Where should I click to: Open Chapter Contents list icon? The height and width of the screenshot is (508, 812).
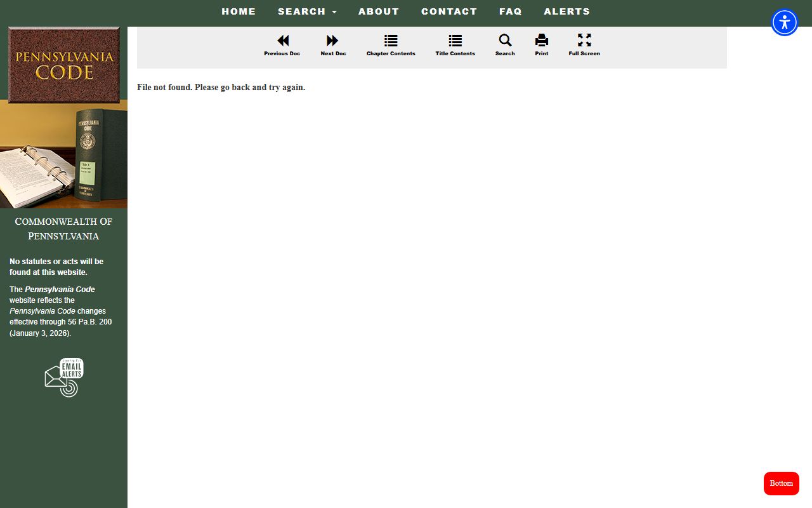point(391,41)
